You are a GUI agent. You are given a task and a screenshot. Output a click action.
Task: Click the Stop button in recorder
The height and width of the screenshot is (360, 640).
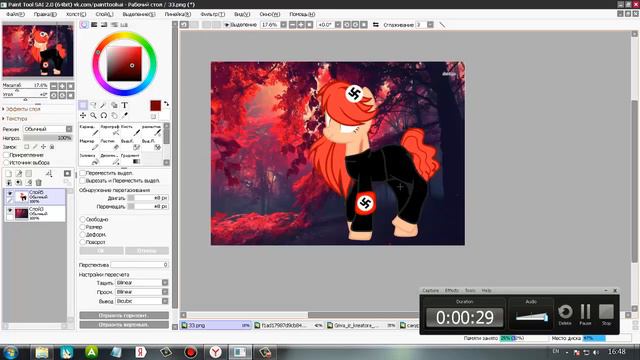pos(606,314)
